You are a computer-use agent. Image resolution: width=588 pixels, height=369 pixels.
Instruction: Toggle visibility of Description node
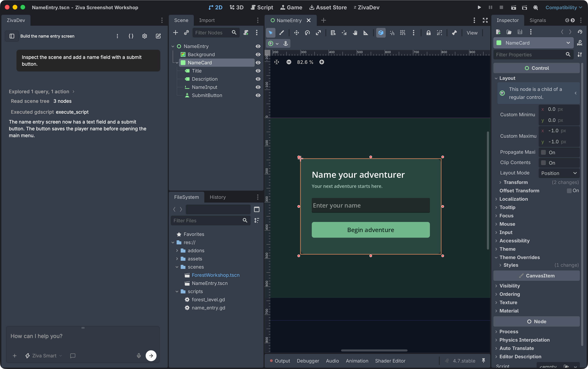(x=258, y=79)
